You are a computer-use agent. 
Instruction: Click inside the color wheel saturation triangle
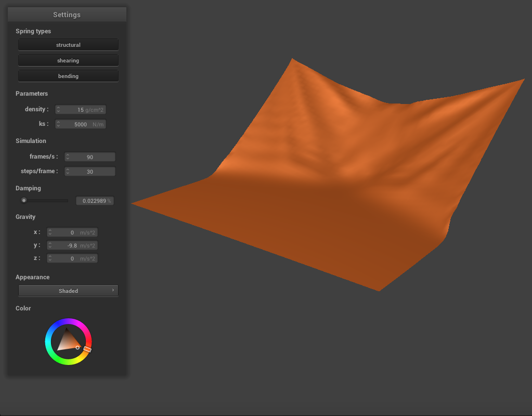point(67,341)
